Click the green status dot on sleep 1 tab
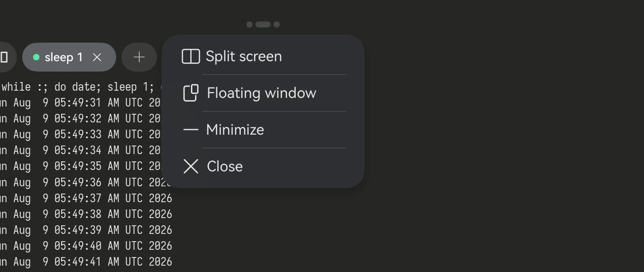This screenshot has width=644, height=272. [36, 57]
